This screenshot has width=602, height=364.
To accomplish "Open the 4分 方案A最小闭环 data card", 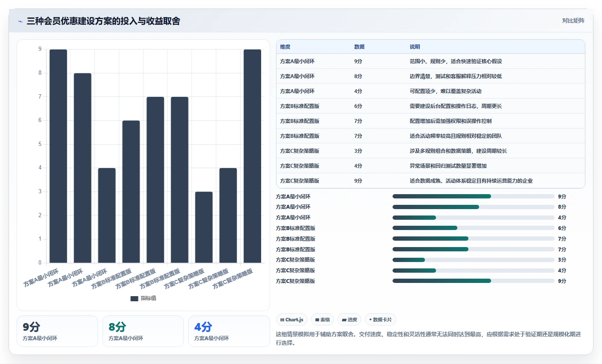I will (229, 331).
